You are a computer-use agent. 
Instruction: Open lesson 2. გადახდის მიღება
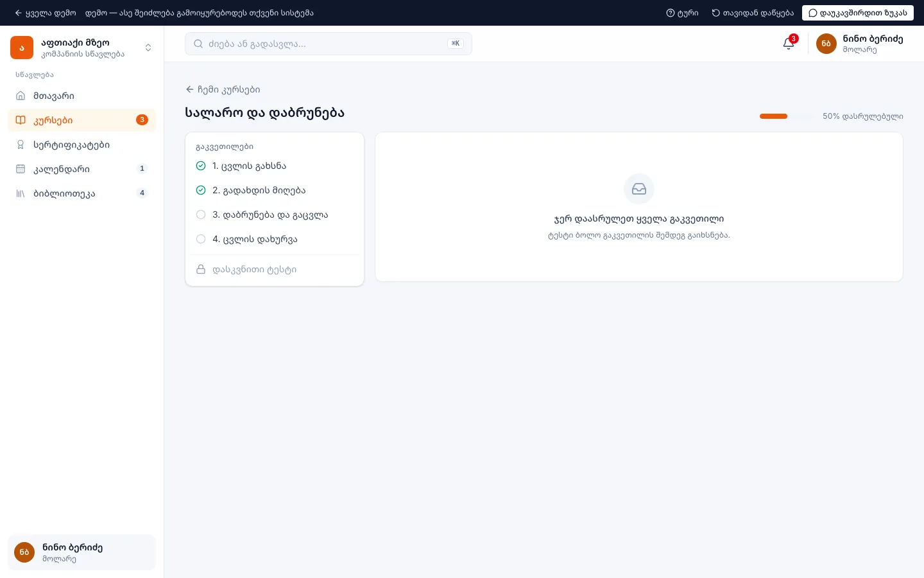tap(275, 190)
